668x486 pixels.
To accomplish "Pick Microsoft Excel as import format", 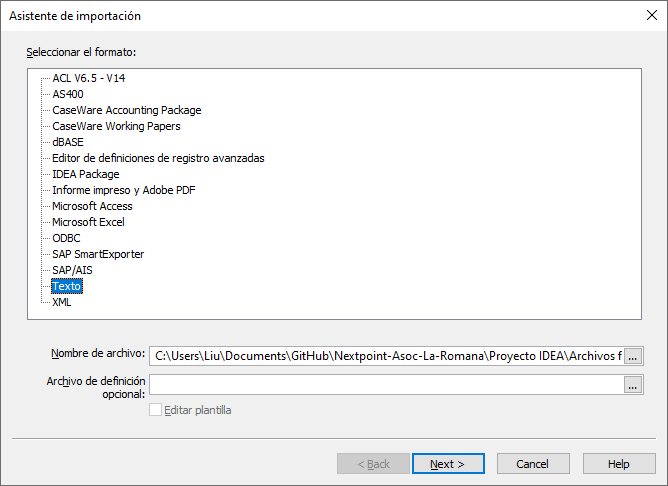I will (x=88, y=222).
